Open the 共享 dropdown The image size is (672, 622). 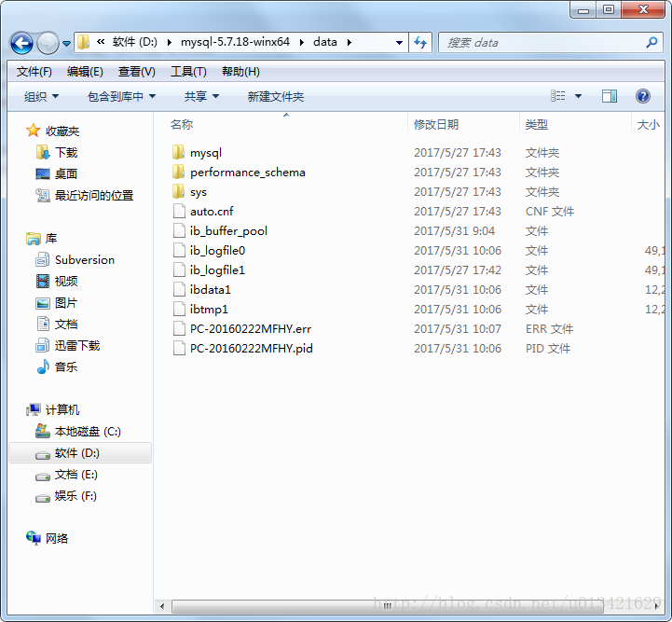(201, 96)
